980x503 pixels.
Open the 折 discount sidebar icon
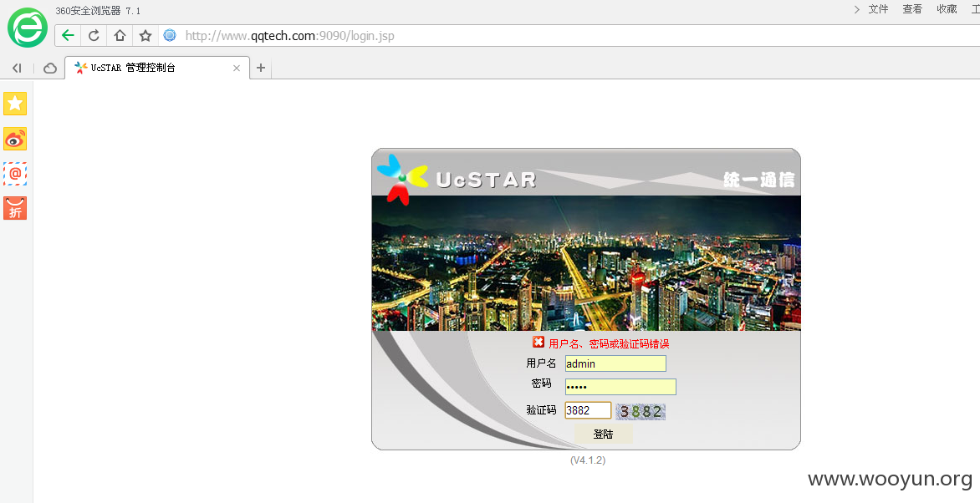[15, 209]
